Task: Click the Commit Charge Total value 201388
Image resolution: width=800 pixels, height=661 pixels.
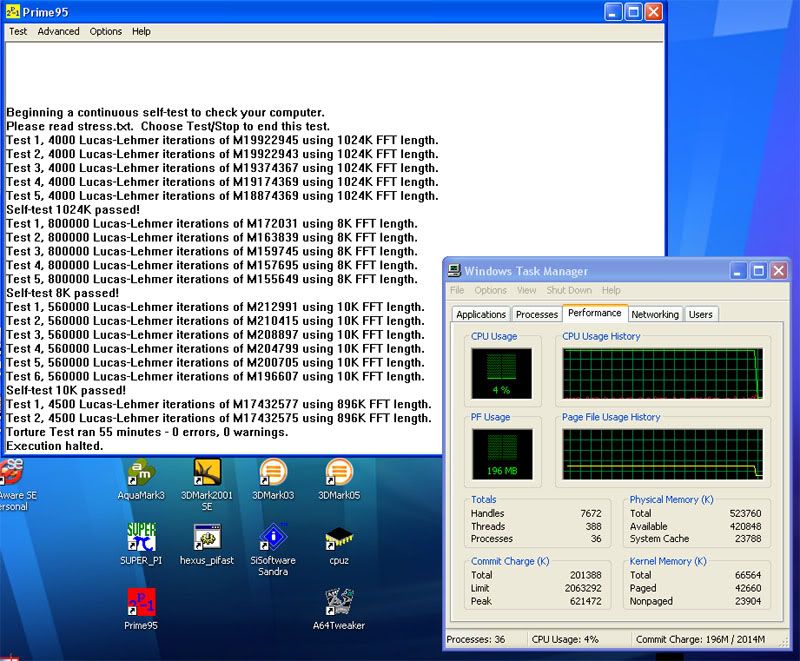Action: click(x=586, y=575)
